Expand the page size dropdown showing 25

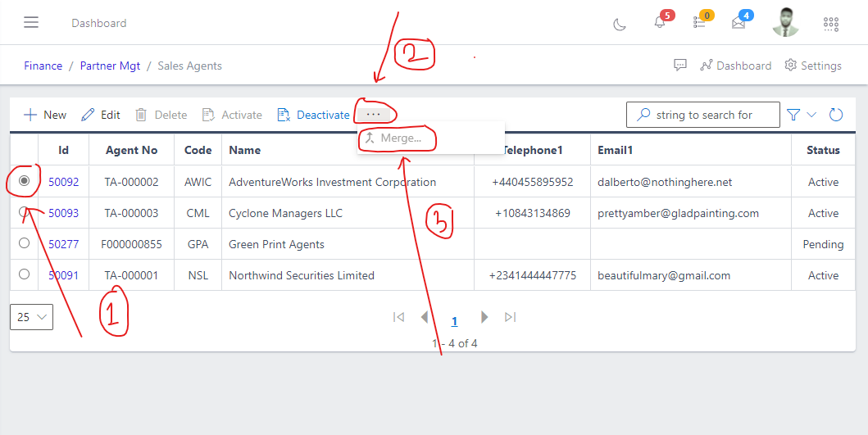[31, 317]
